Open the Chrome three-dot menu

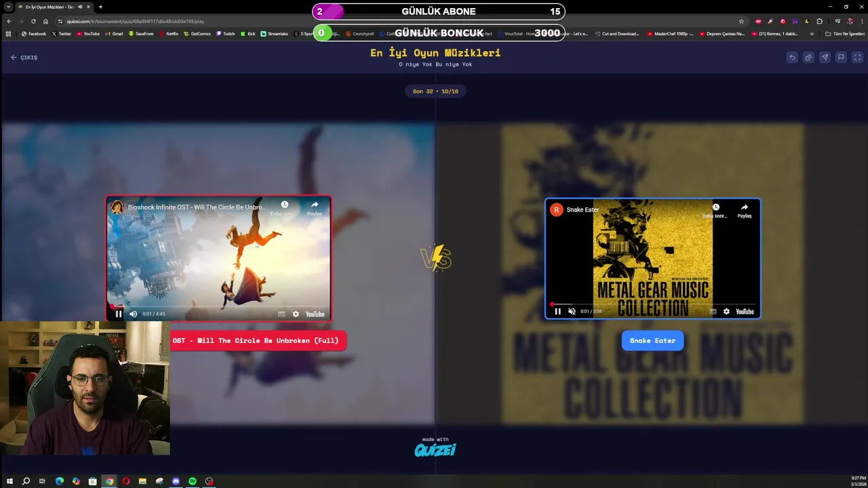pyautogui.click(x=862, y=21)
